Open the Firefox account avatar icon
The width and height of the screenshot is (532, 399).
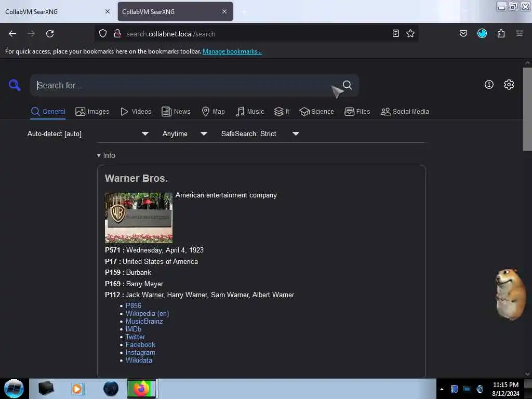coord(482,33)
